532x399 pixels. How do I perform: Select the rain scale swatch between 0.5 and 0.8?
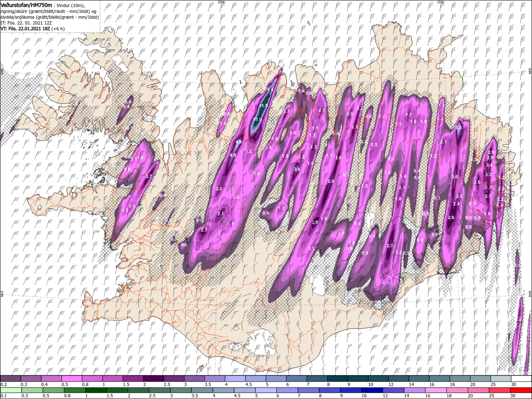tap(53, 390)
